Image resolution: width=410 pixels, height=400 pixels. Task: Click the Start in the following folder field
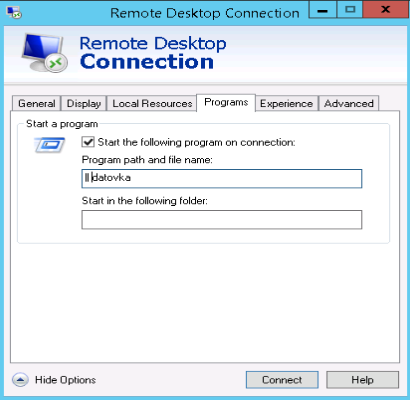[x=222, y=219]
